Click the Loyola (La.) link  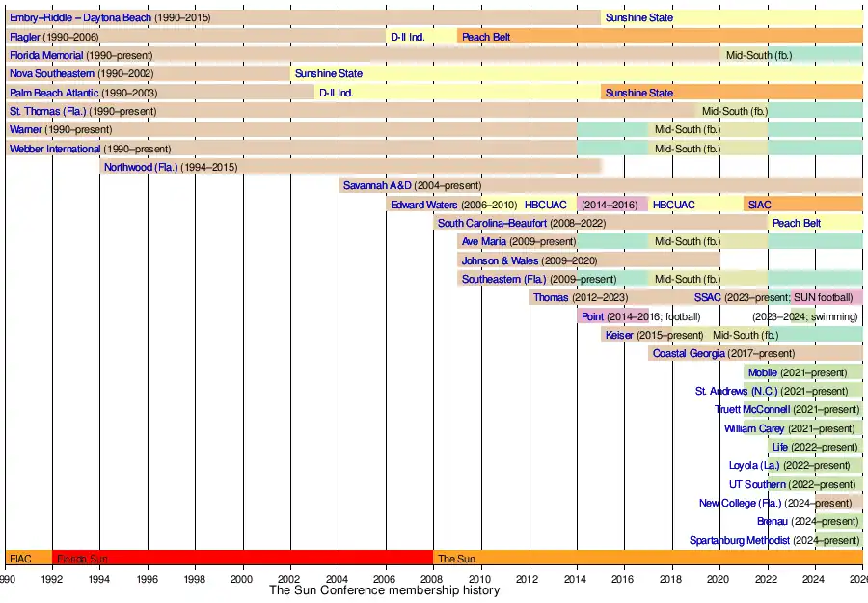[754, 466]
